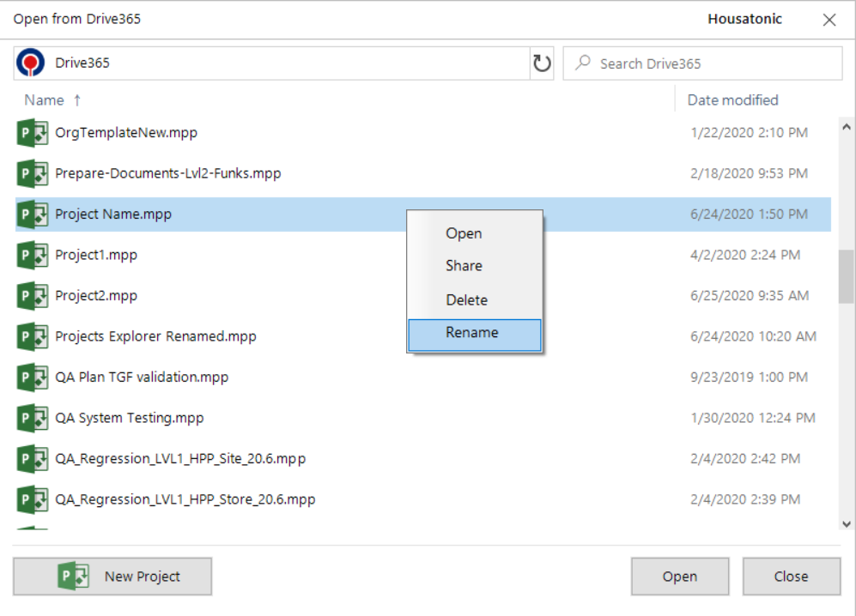Viewport: 856px width, 616px height.
Task: Click the Project Name.mpp file icon
Action: pos(32,214)
